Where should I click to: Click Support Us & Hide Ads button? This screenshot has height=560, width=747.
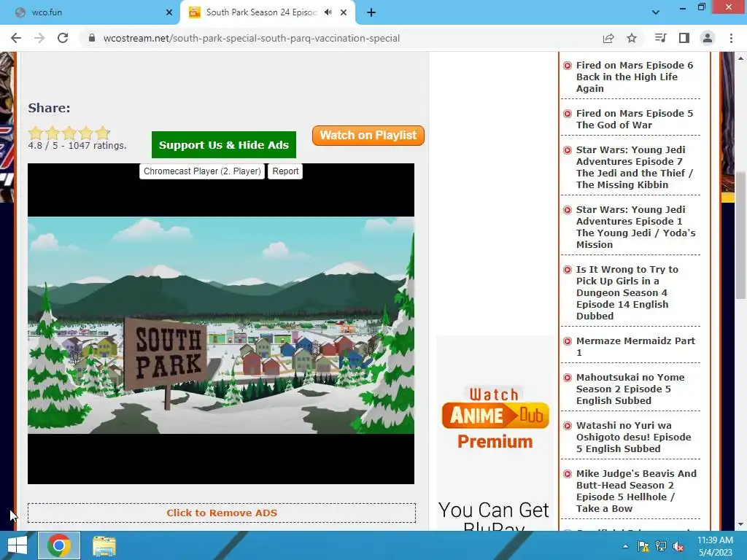224,145
